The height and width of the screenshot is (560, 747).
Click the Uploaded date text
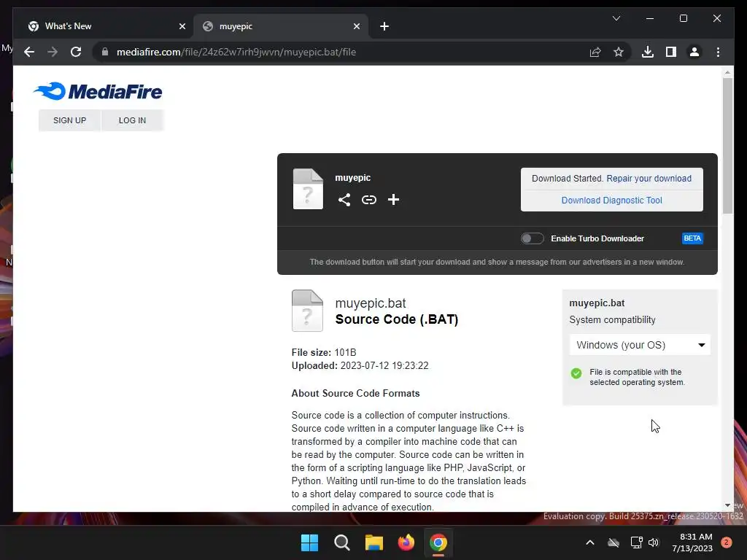(360, 366)
